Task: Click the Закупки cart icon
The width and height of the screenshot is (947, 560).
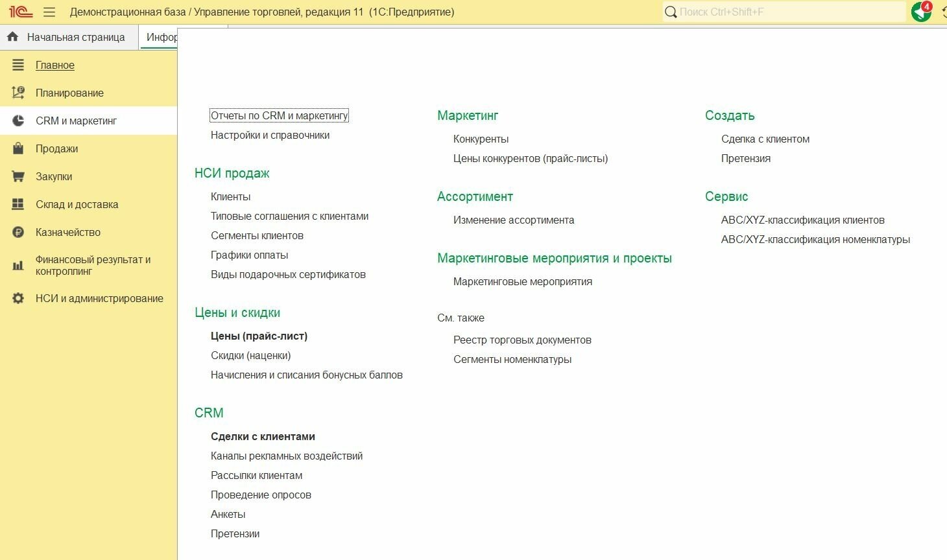Action: pyautogui.click(x=18, y=176)
